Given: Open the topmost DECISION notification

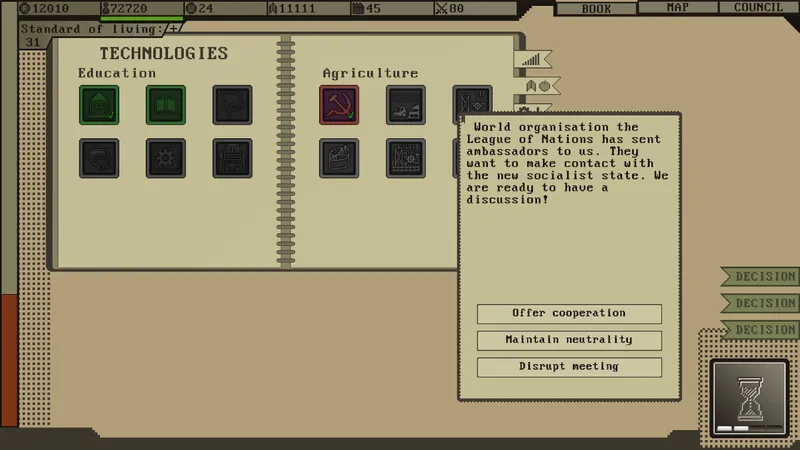Looking at the screenshot, I should pyautogui.click(x=763, y=276).
